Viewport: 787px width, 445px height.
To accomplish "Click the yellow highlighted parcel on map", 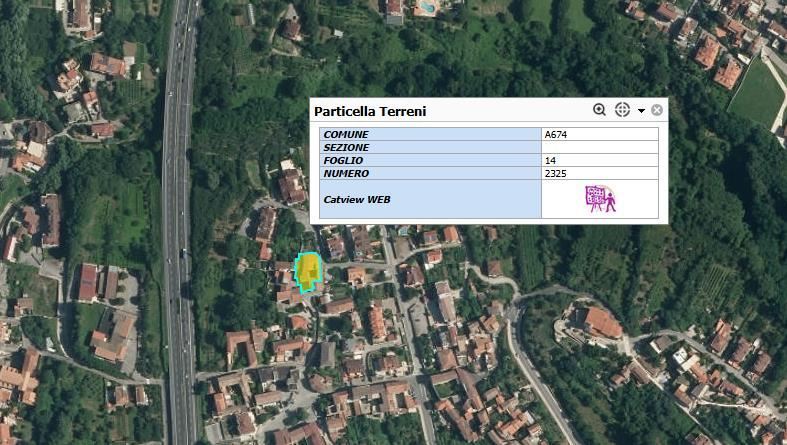I will point(310,270).
